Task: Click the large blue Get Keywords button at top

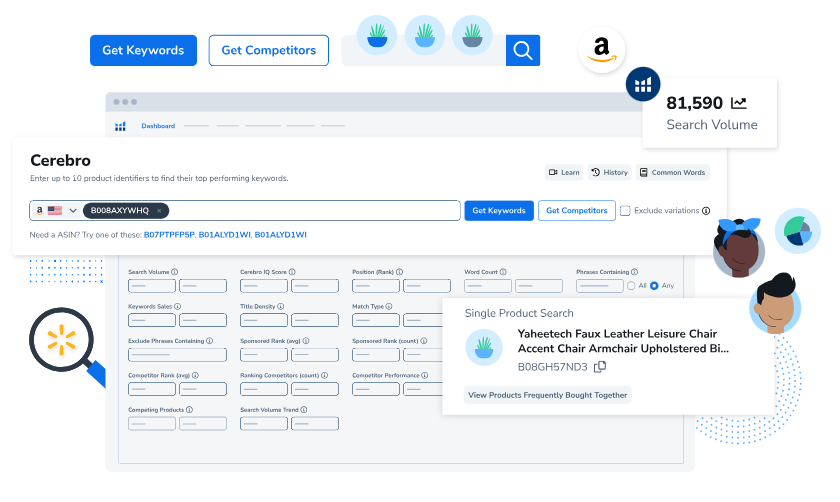Action: tap(143, 50)
